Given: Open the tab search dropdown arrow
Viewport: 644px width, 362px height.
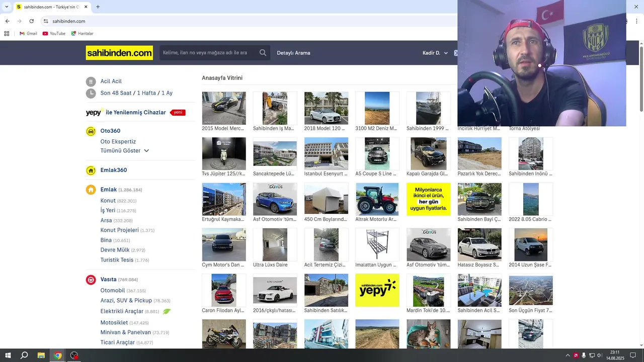Looking at the screenshot, I should tap(7, 7).
